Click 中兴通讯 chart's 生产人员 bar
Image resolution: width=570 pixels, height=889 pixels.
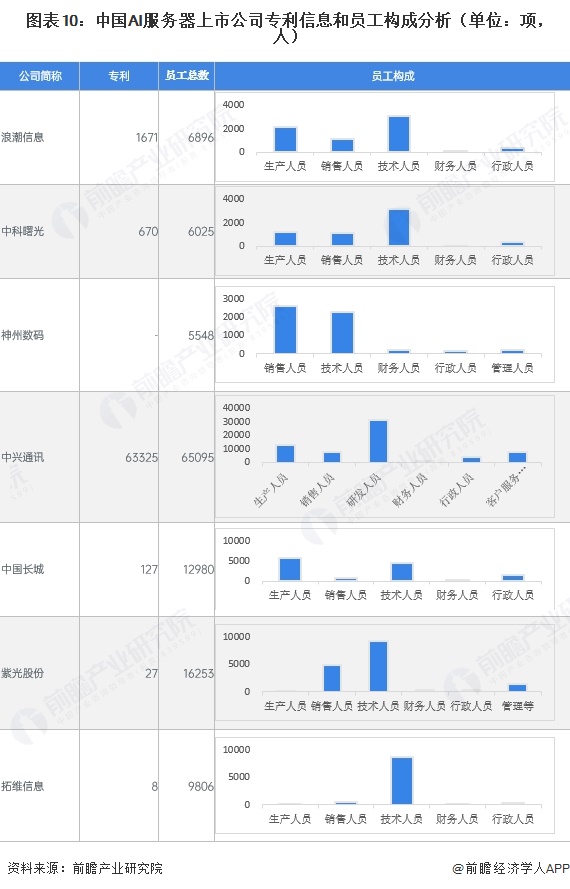click(x=285, y=454)
